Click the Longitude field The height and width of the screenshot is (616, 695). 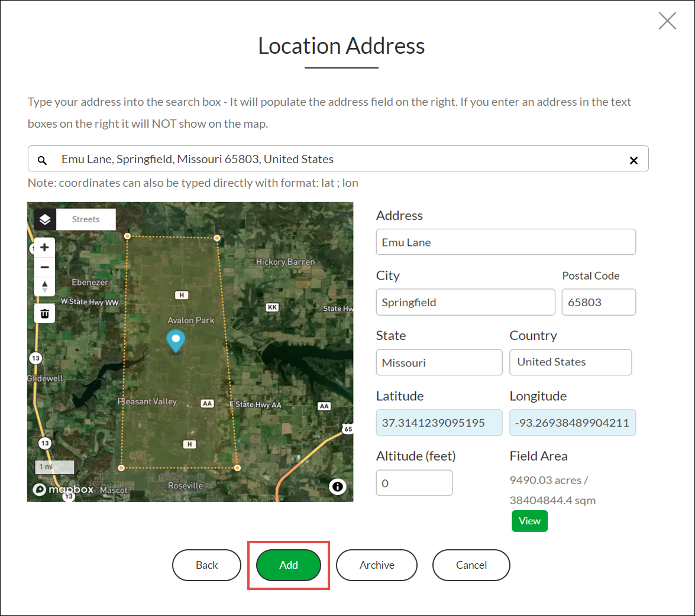point(572,423)
